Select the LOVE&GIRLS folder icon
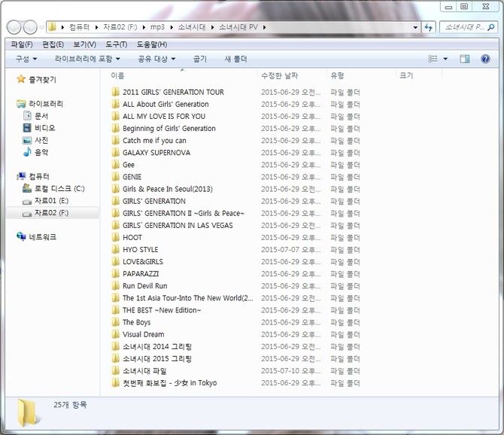This screenshot has width=504, height=435. (x=115, y=262)
